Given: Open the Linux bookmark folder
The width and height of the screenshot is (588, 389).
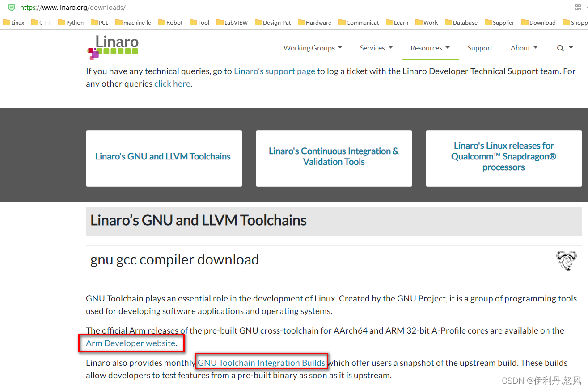Looking at the screenshot, I should (x=14, y=22).
